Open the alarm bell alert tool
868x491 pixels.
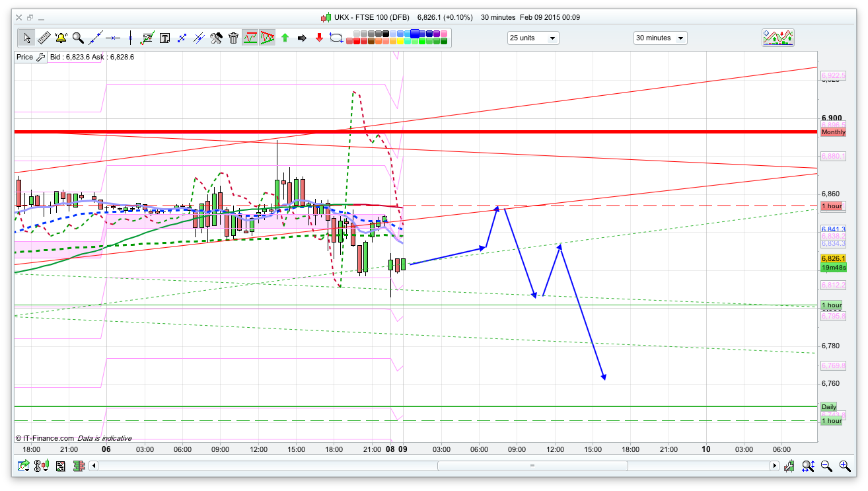(x=61, y=38)
